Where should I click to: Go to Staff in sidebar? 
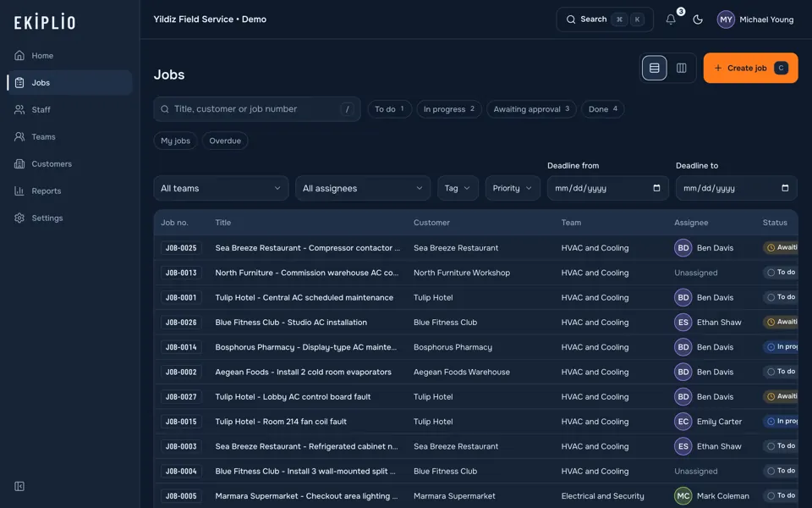pos(70,109)
